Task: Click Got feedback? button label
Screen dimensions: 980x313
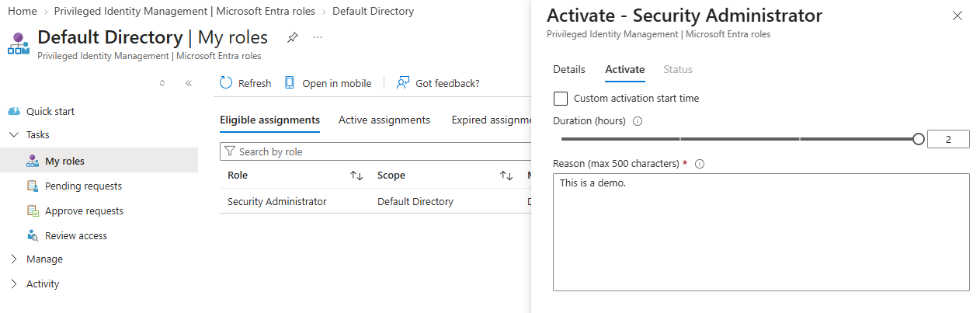Action: point(447,83)
